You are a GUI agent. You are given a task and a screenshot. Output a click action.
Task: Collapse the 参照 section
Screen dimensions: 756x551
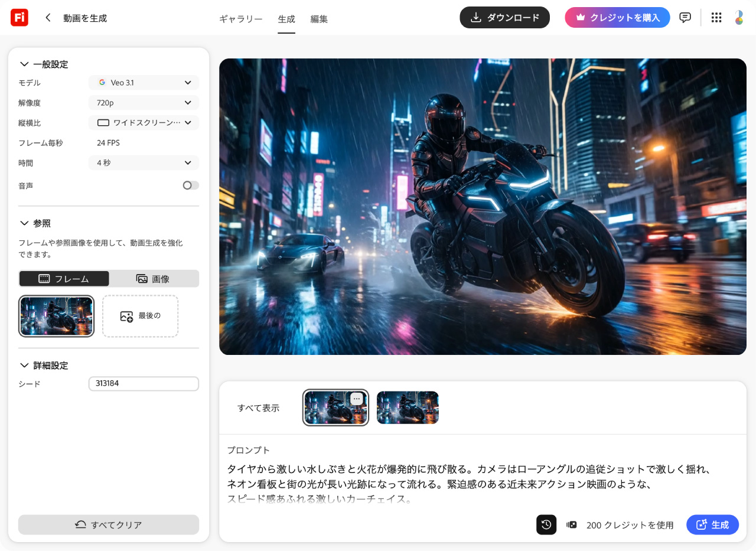(35, 223)
